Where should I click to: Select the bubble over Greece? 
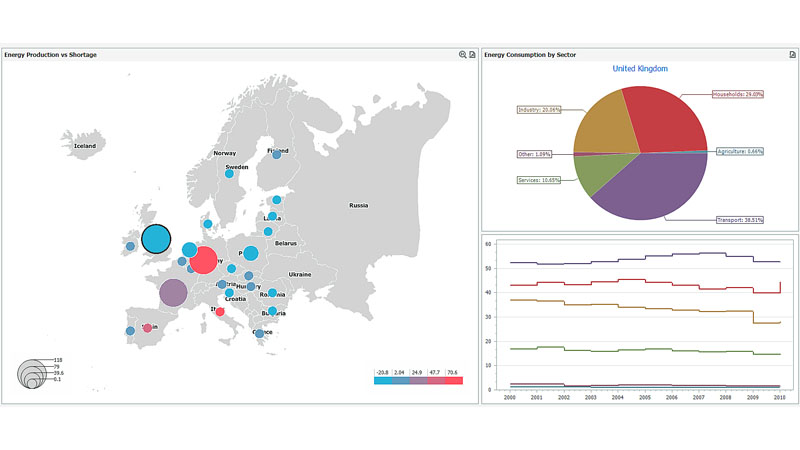(260, 334)
